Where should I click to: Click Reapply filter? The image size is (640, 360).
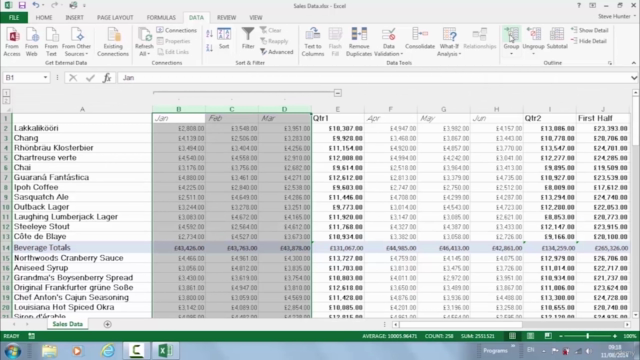274,41
